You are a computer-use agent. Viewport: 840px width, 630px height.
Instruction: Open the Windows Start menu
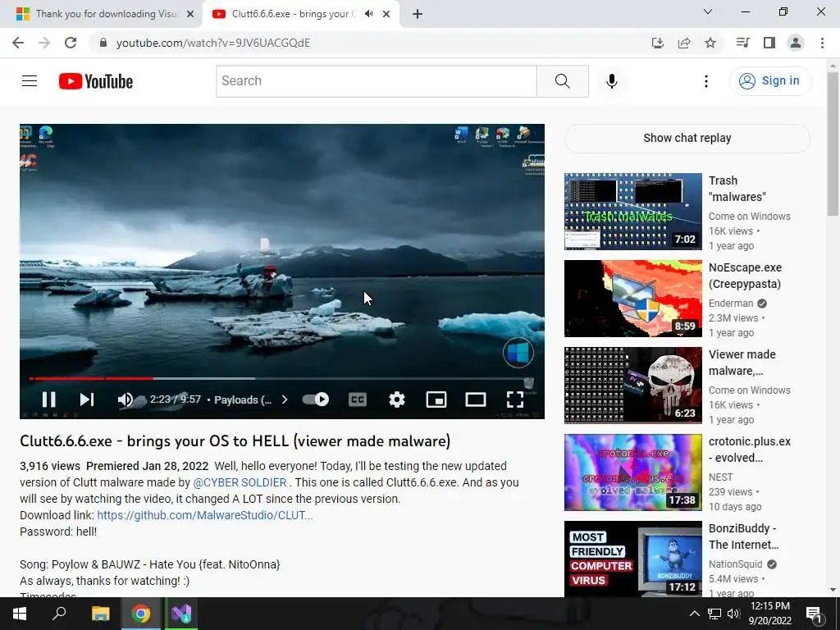(20, 614)
